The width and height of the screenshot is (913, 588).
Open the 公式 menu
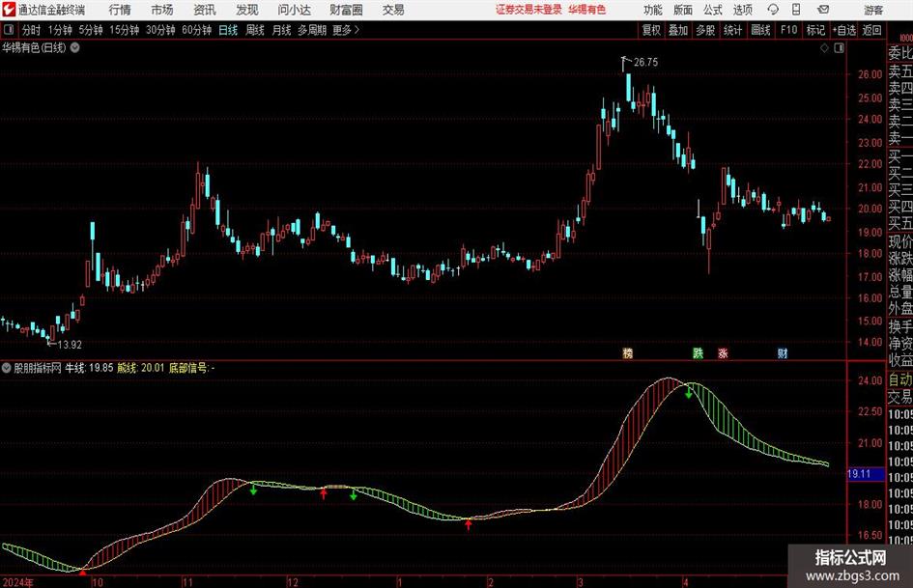click(712, 10)
